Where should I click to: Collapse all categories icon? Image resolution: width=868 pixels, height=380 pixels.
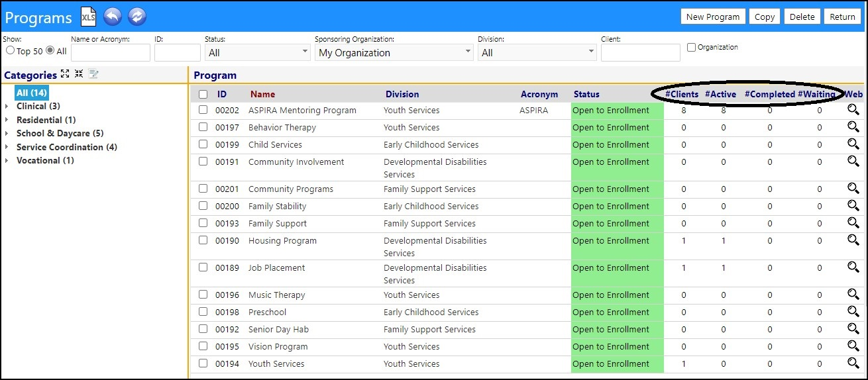[x=79, y=74]
